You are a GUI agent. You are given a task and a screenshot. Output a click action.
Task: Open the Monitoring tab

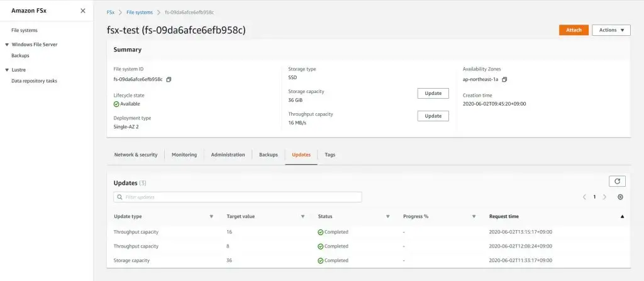184,155
